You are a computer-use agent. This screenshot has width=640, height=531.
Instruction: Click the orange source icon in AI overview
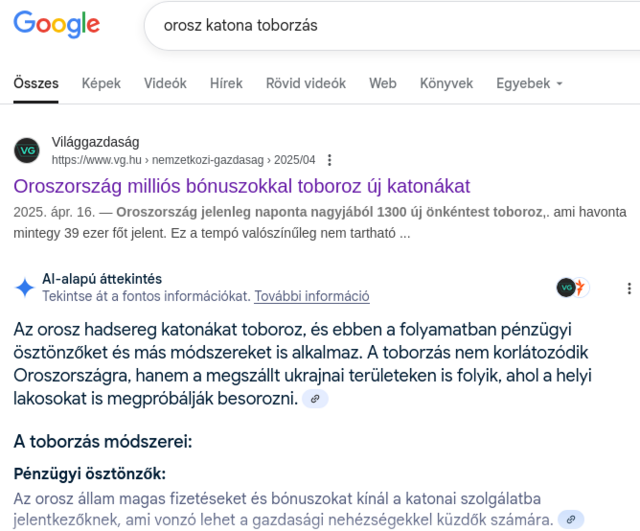[x=581, y=288]
